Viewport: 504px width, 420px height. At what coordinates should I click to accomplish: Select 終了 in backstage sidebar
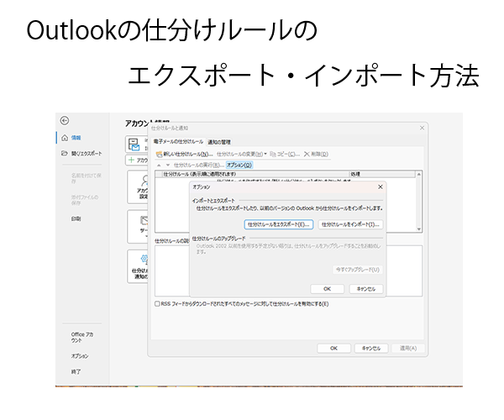click(76, 370)
